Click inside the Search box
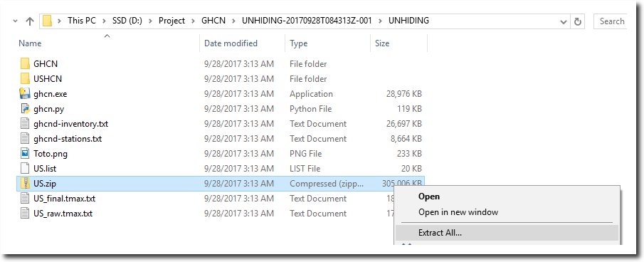Viewport: 644px width, 262px height. click(x=611, y=21)
